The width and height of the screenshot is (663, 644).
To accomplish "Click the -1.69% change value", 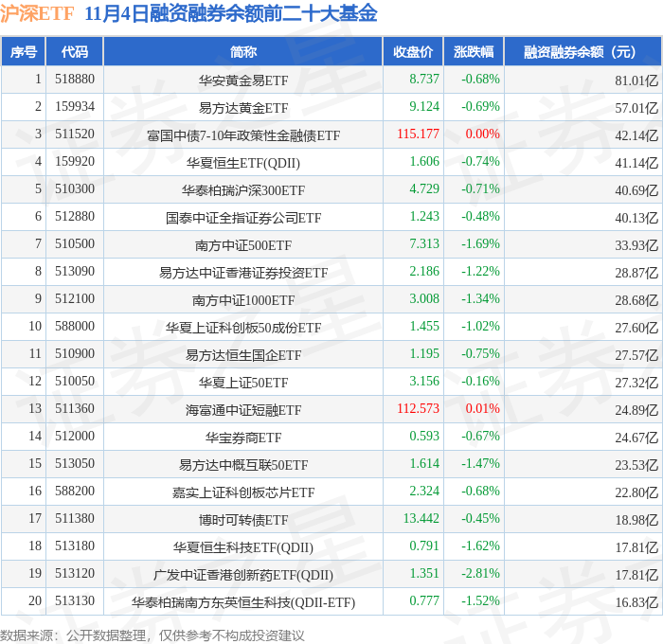I will pyautogui.click(x=480, y=244).
